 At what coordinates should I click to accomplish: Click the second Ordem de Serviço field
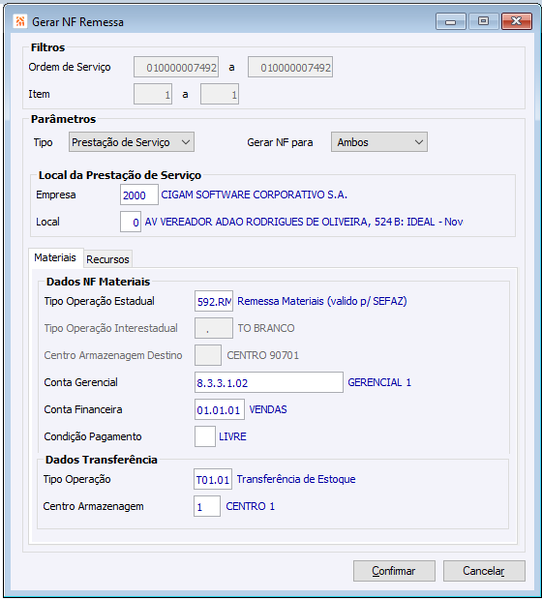[x=290, y=67]
